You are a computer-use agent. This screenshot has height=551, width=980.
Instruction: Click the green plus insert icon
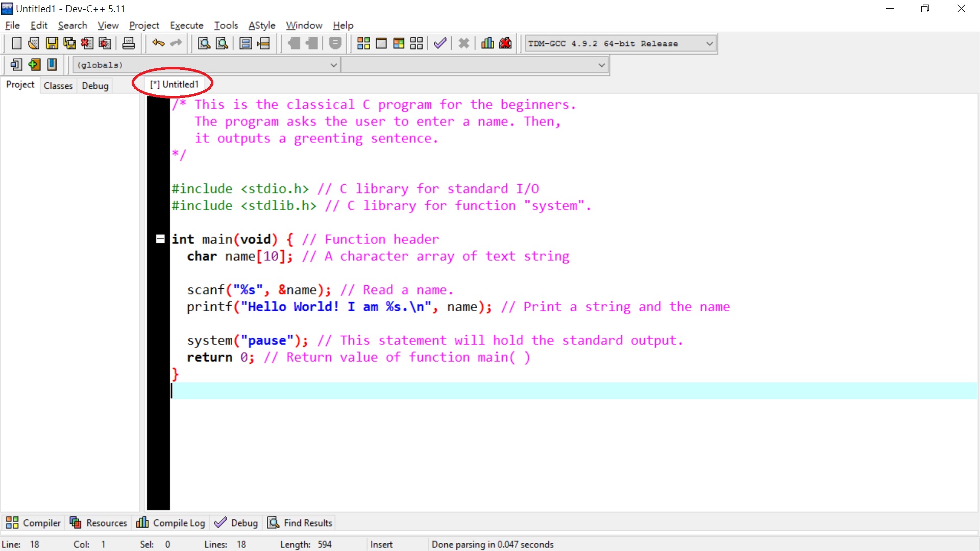pos(34,65)
